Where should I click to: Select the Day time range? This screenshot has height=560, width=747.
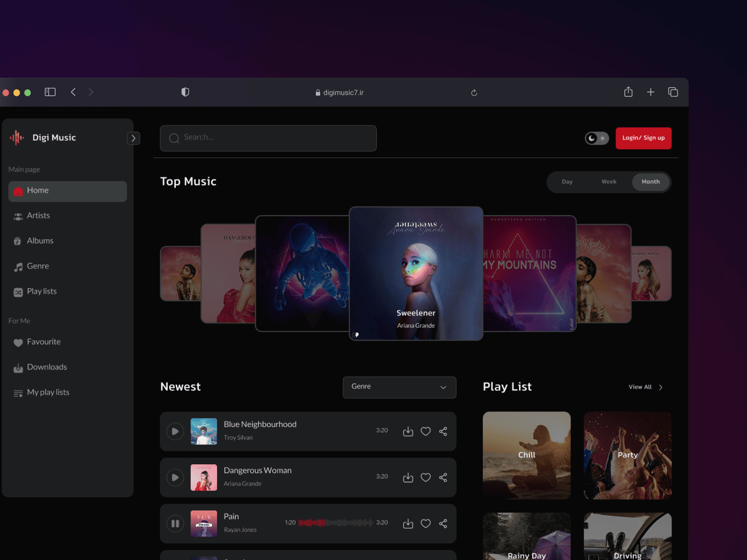[x=567, y=182]
